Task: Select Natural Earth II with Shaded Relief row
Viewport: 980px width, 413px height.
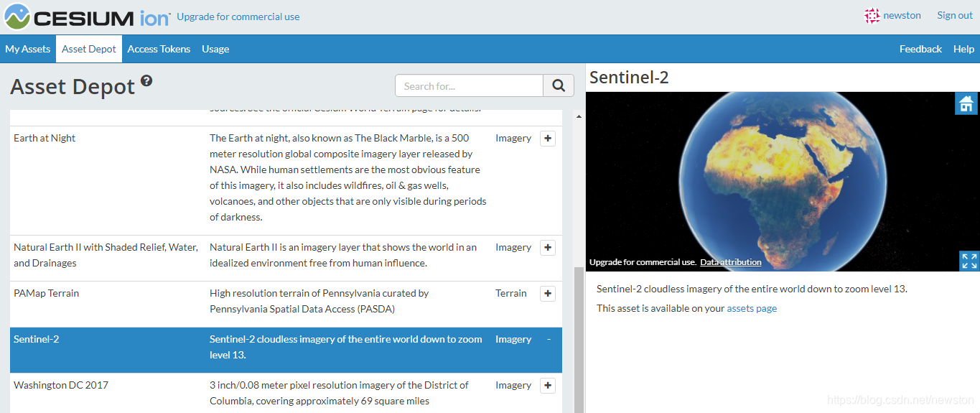Action: coord(106,255)
